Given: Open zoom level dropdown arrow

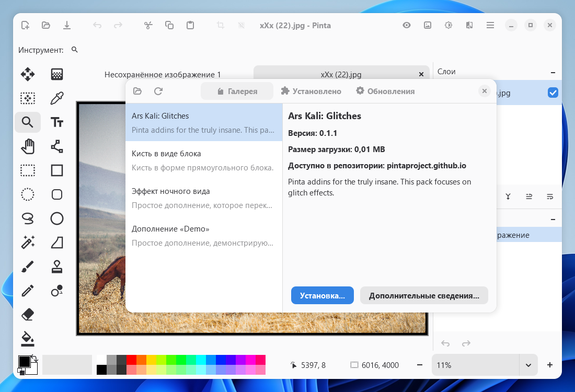Looking at the screenshot, I should (528, 365).
